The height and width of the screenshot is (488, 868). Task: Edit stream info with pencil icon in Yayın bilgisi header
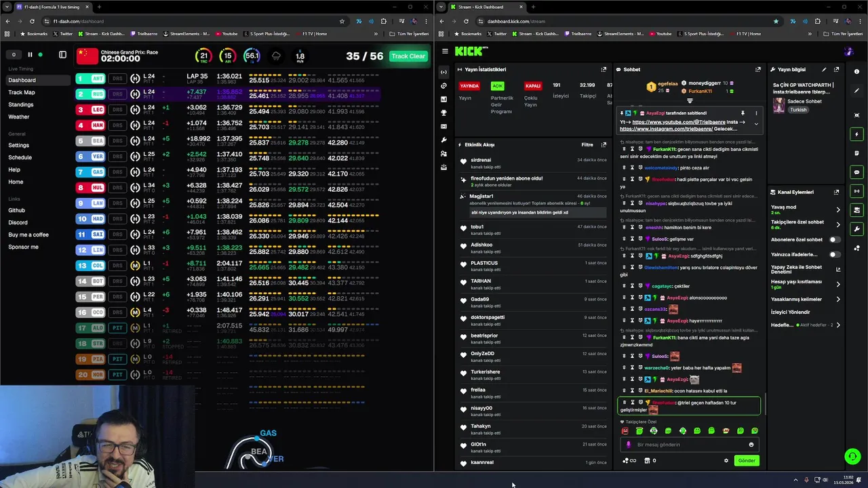tap(824, 69)
